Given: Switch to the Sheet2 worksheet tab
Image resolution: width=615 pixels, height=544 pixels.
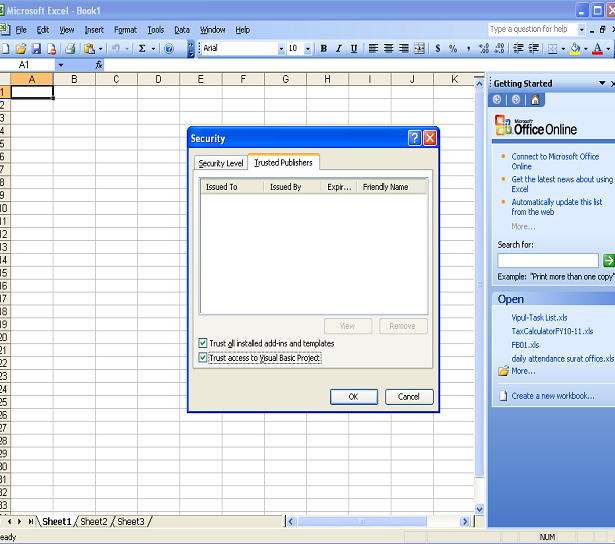Looking at the screenshot, I should click(x=93, y=521).
